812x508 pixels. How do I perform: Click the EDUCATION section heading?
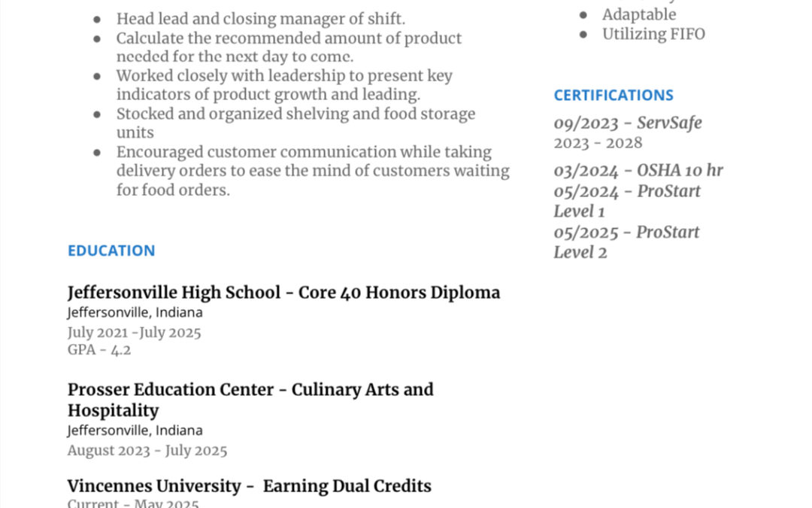(111, 251)
